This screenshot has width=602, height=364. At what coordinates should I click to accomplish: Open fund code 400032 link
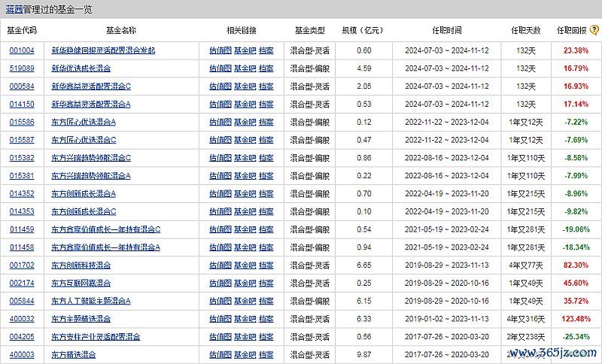[x=22, y=319]
